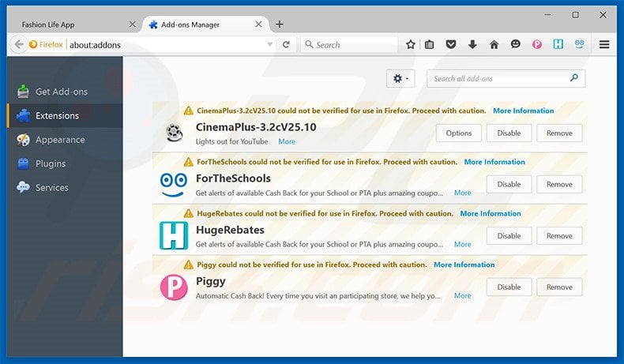Screen dimensions: 624x364
Task: Open Options for CinemaPlus-3.2cV25.10
Action: coord(458,133)
